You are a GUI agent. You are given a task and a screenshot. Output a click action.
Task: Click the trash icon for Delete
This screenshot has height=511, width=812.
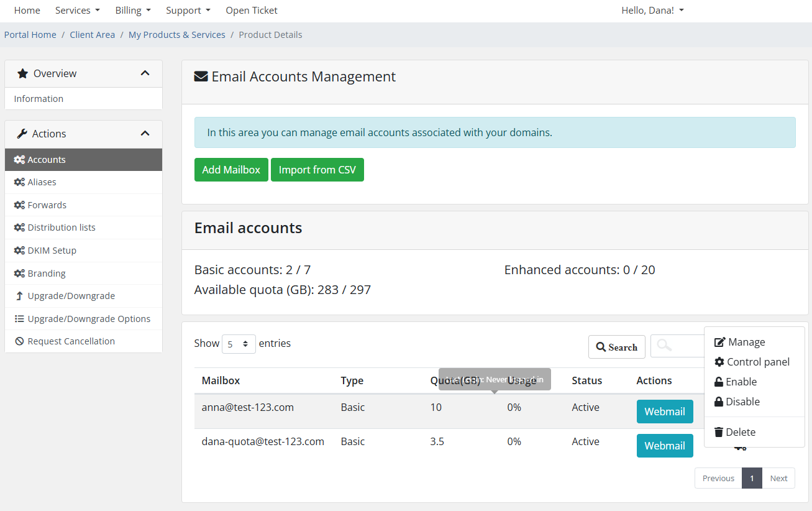tap(719, 432)
